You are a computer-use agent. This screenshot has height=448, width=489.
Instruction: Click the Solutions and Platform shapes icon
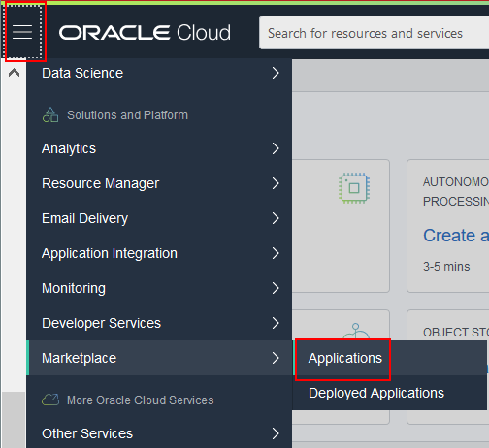point(50,114)
